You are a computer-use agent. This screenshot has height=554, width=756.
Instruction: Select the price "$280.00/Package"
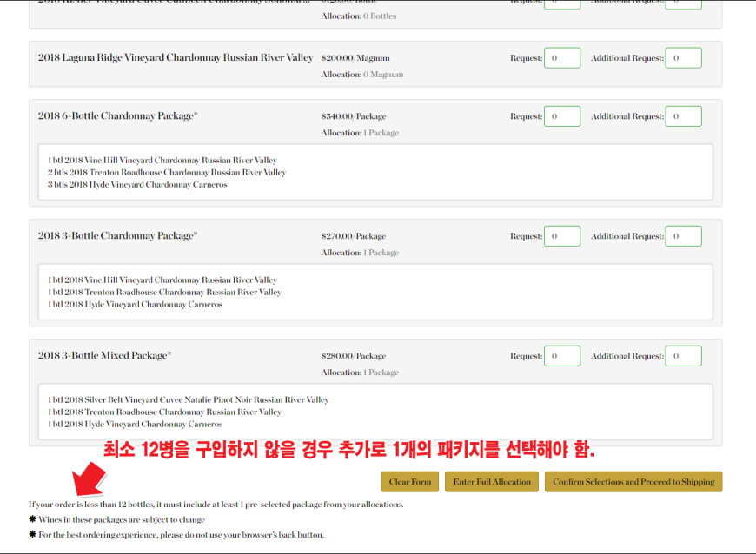354,356
